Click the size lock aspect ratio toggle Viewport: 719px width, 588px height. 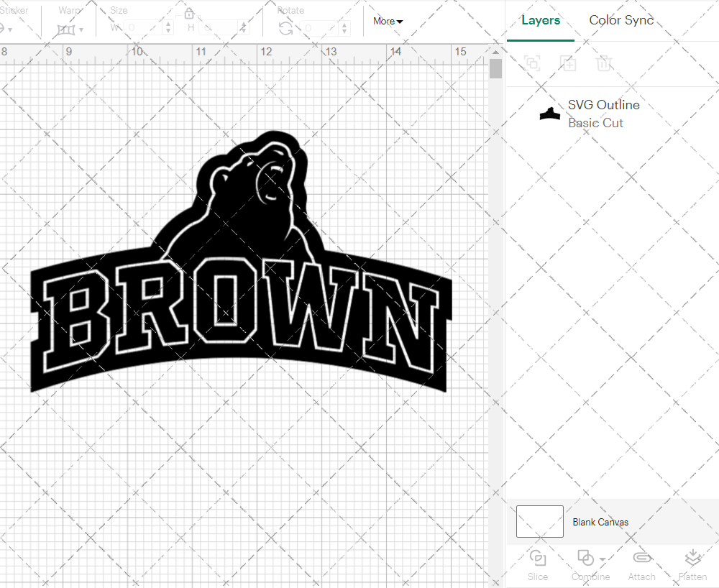[189, 13]
